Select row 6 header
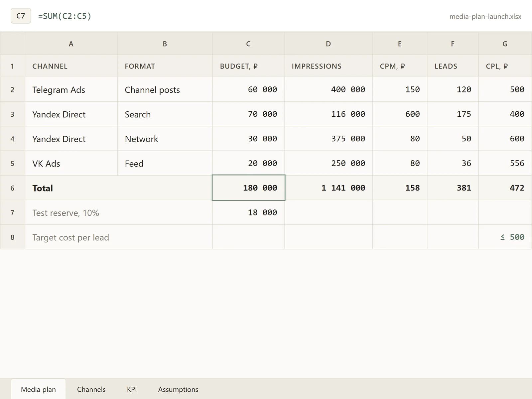Image resolution: width=532 pixels, height=399 pixels. point(12,188)
